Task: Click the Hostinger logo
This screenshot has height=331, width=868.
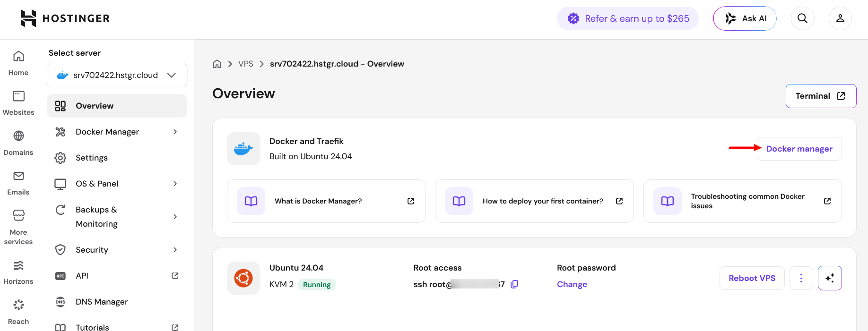Action: pyautogui.click(x=65, y=18)
